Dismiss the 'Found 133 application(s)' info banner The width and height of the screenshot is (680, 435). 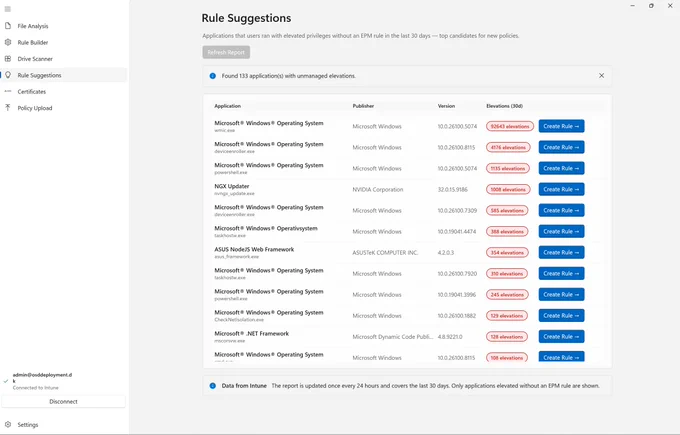[602, 75]
